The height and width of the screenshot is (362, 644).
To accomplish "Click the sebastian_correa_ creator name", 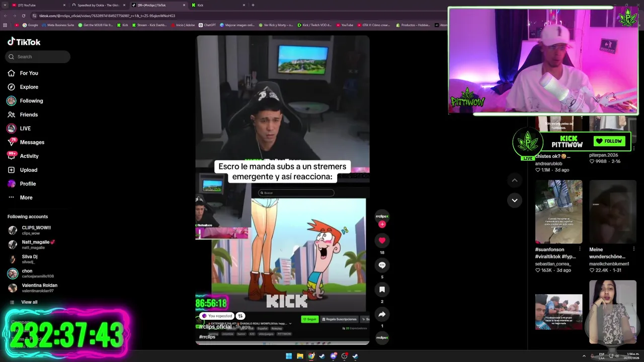I will pos(552,263).
